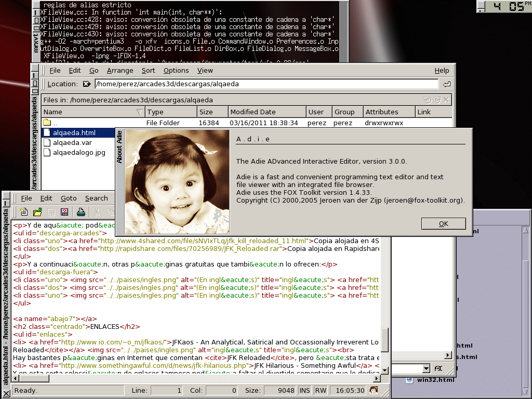This screenshot has height=399, width=532.
Task: Click the Open file folder icon
Action: (x=37, y=211)
